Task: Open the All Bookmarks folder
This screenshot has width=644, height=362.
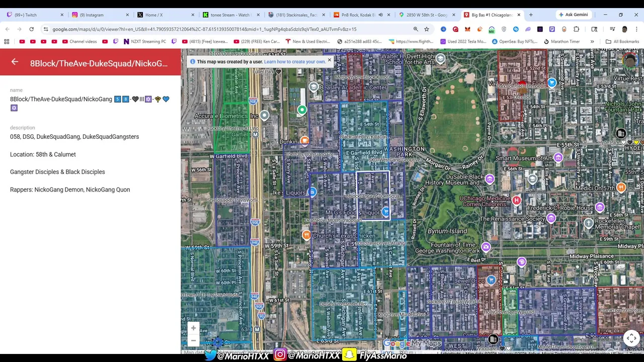Action: click(x=622, y=41)
